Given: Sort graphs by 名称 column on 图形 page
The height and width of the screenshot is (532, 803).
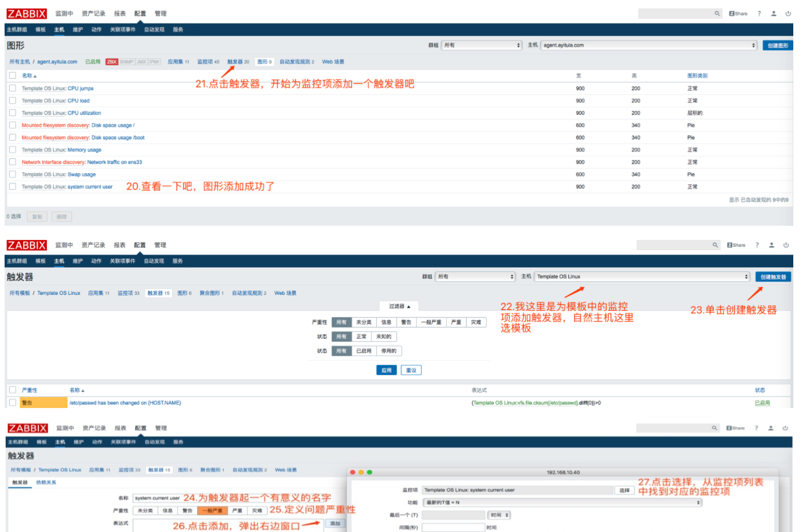Looking at the screenshot, I should [29, 75].
